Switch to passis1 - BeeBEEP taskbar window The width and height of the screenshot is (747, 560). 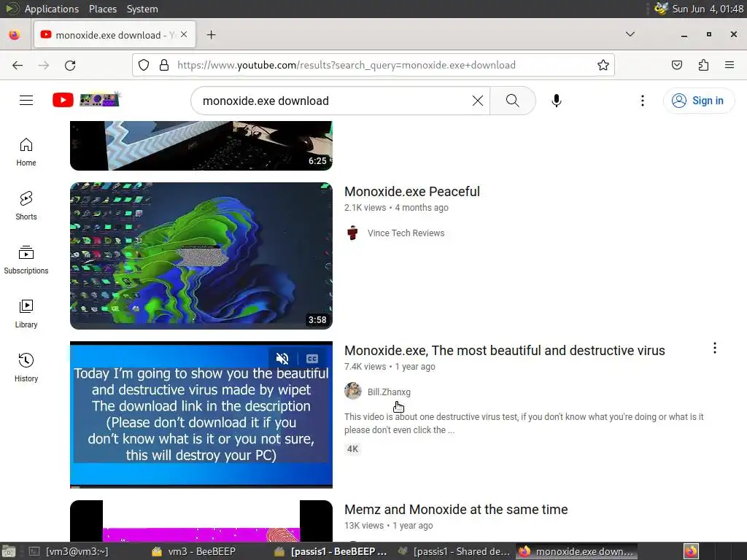tap(332, 551)
